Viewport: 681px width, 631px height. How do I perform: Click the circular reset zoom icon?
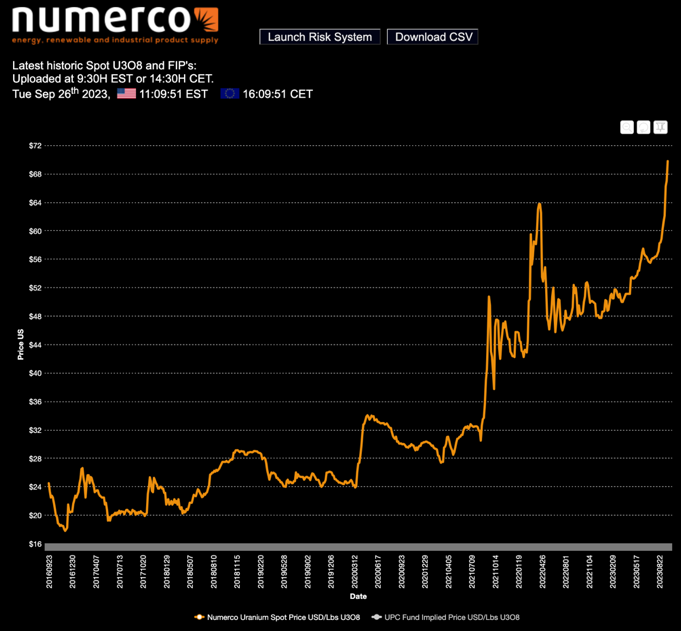pyautogui.click(x=644, y=127)
